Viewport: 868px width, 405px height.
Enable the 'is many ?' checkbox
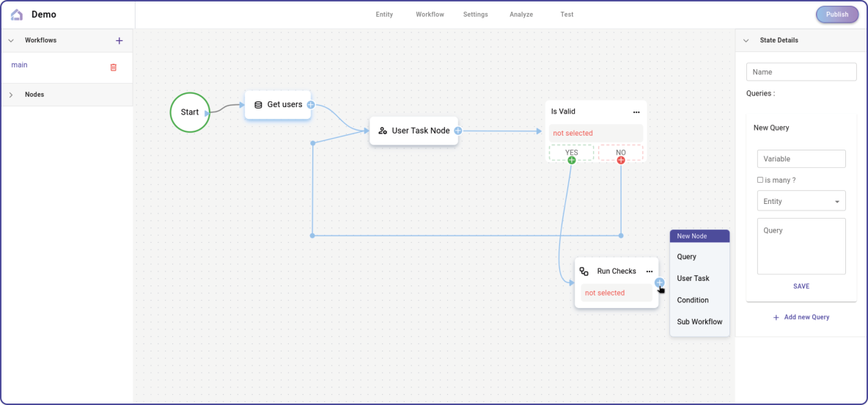tap(760, 180)
